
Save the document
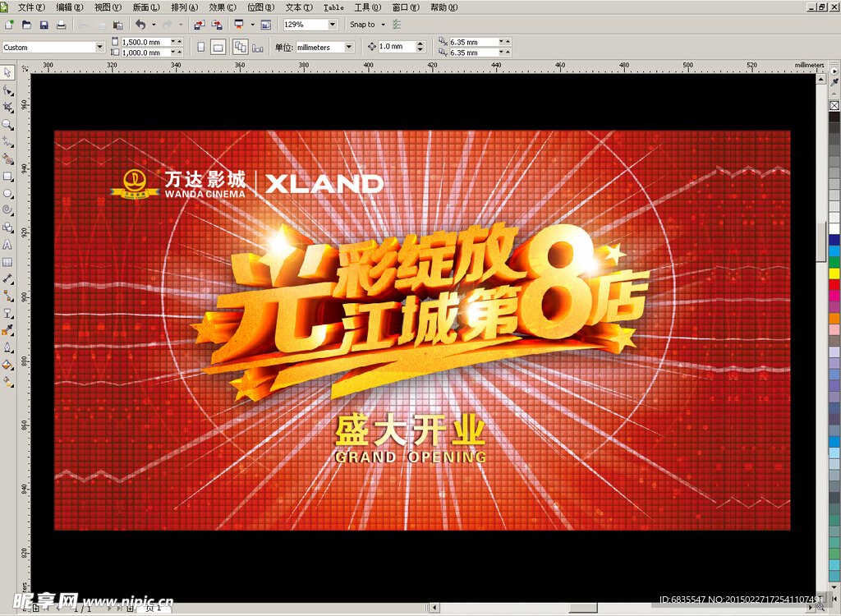44,25
